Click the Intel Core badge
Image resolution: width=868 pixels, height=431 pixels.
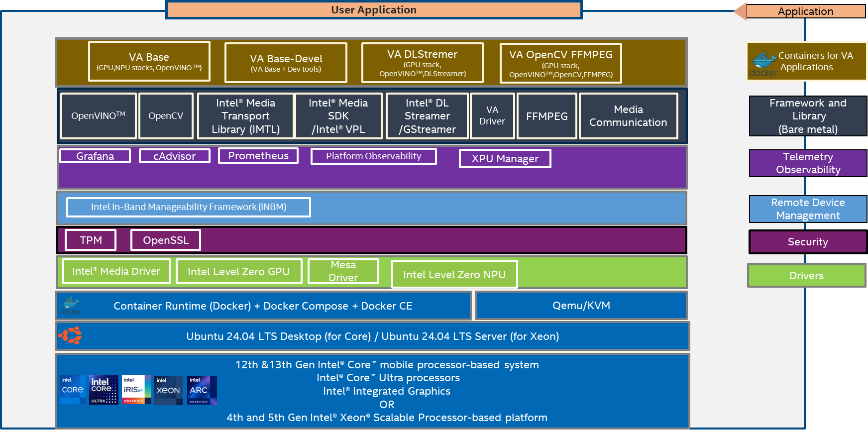coord(73,390)
